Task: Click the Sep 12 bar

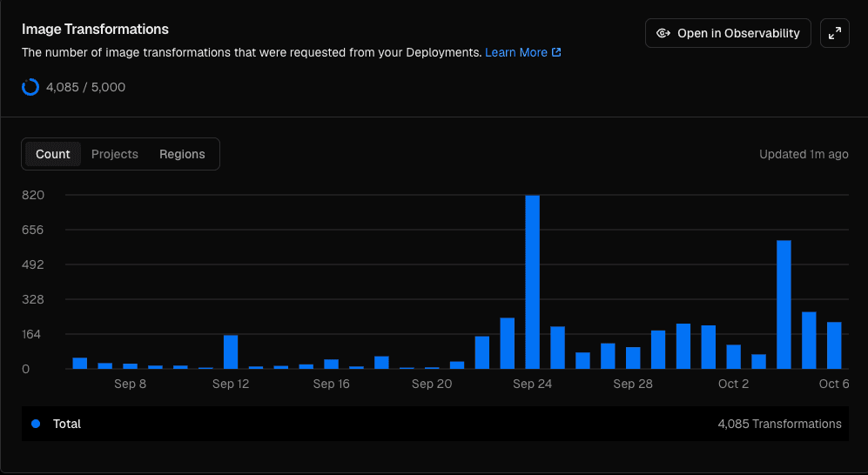Action: coord(231,351)
